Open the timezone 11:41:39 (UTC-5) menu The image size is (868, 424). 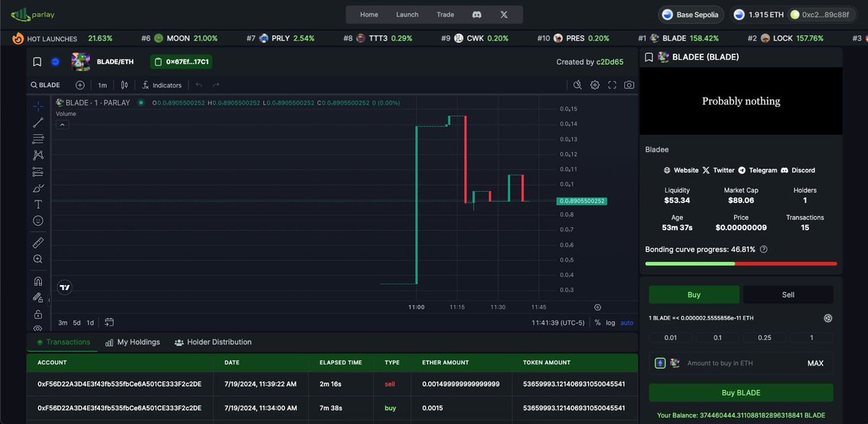click(x=558, y=323)
